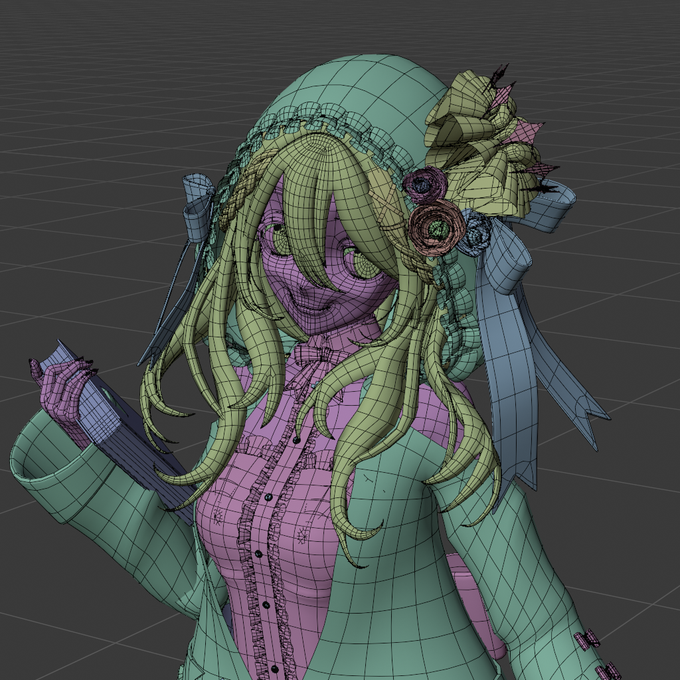The image size is (680, 680).
Task: Select the dark purple rose ornament
Action: click(425, 184)
